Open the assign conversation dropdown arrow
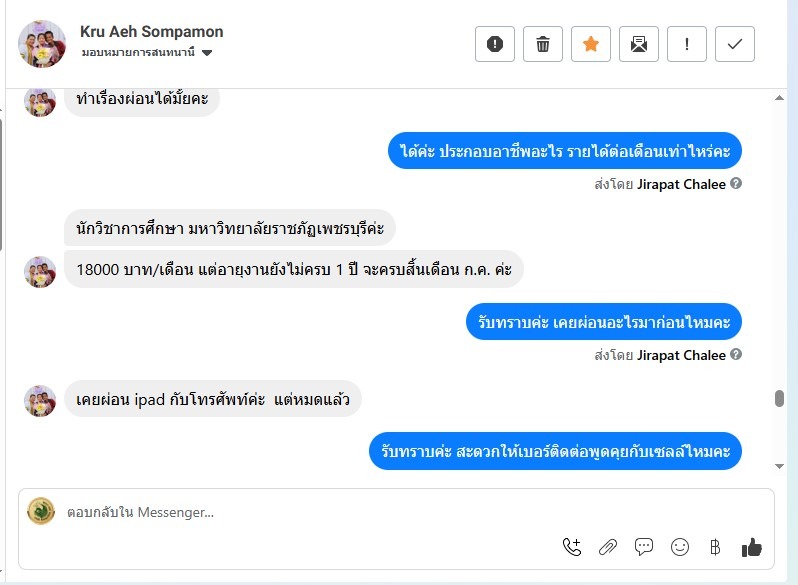Image resolution: width=798 pixels, height=585 pixels. pyautogui.click(x=207, y=53)
